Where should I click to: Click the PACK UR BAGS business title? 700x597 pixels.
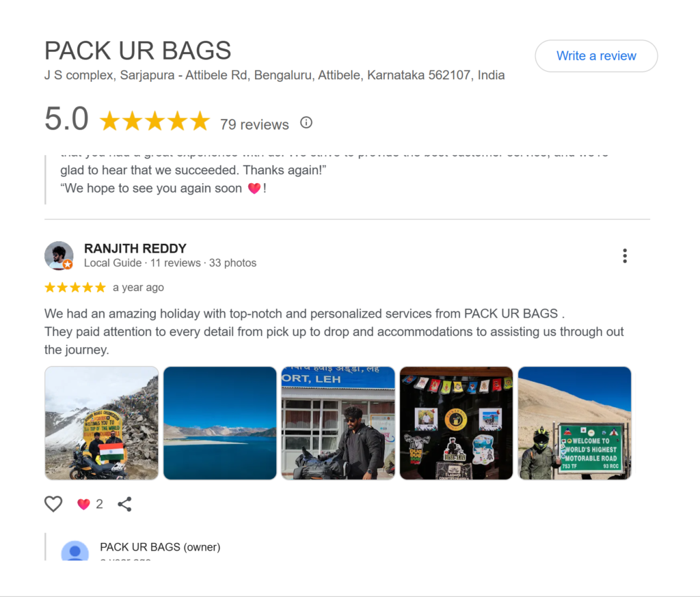pyautogui.click(x=137, y=51)
